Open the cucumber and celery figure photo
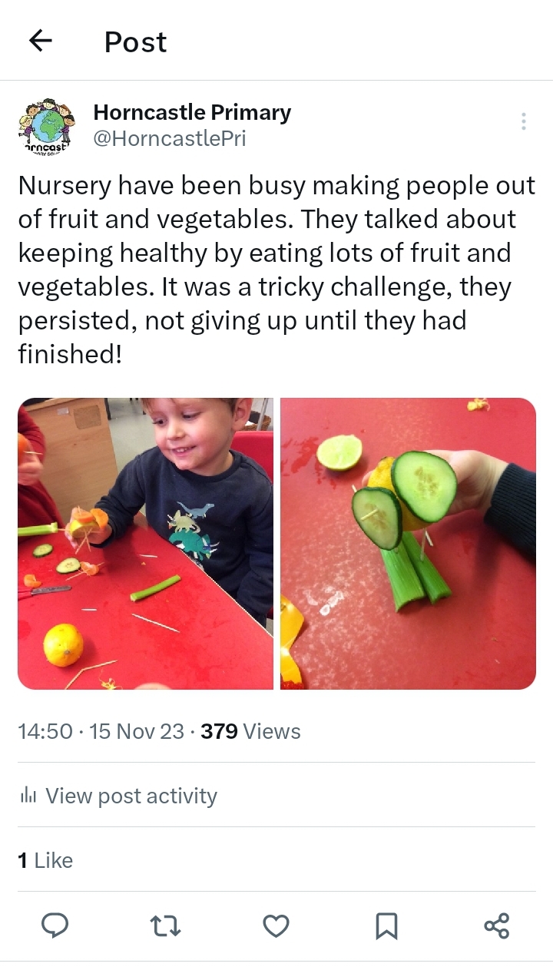553x980 pixels. click(408, 544)
